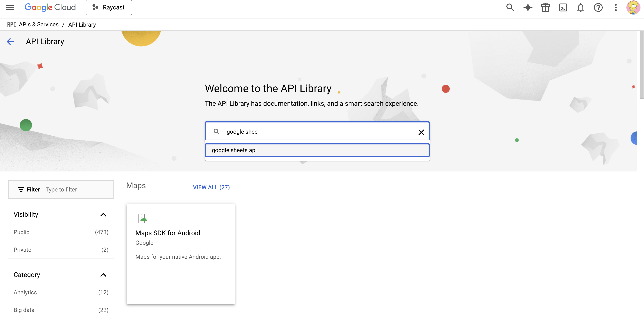Filter by Public visibility
Screen dimensions: 644x317
click(x=22, y=232)
